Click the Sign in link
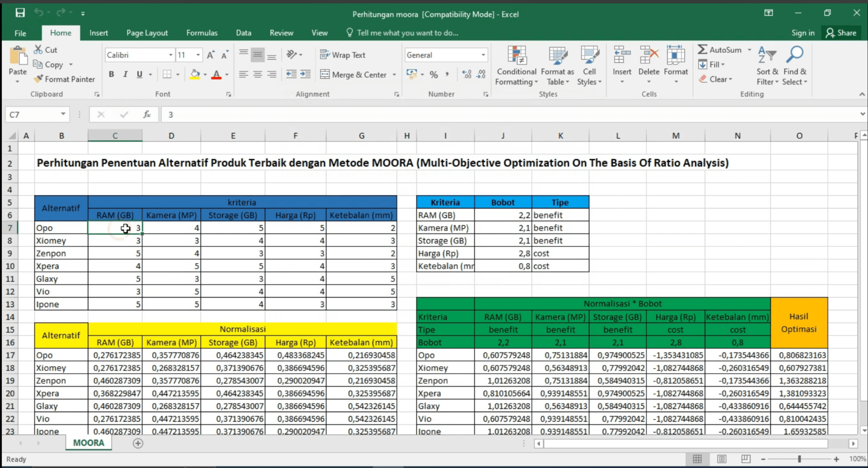The width and height of the screenshot is (868, 468). tap(803, 33)
